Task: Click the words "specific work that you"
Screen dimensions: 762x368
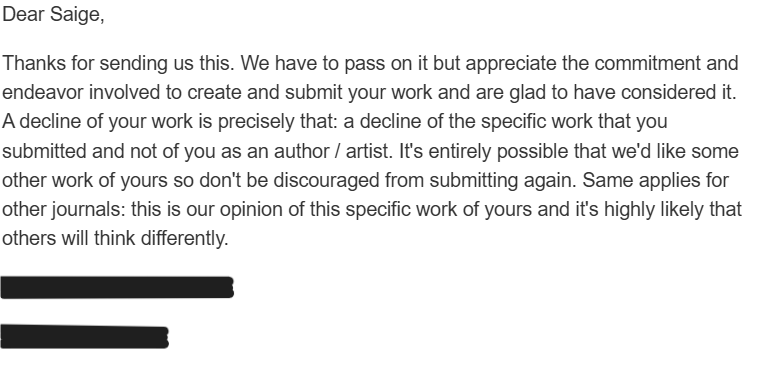Action: 574,122
